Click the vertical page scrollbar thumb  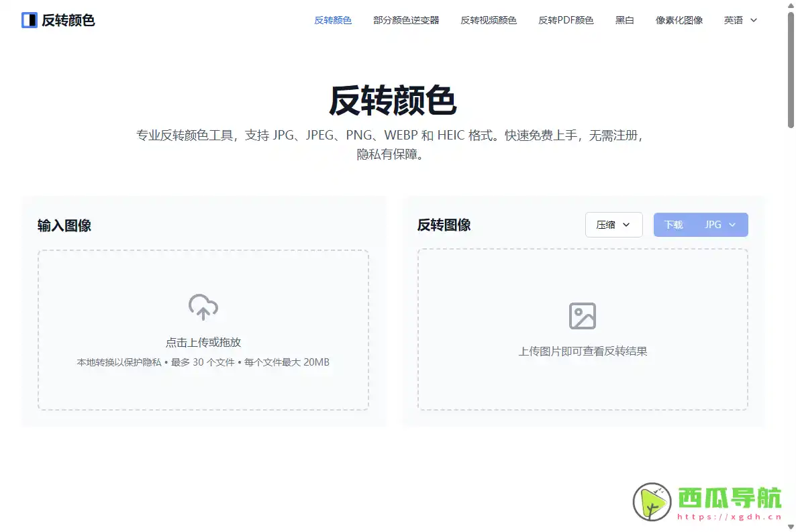click(x=791, y=70)
